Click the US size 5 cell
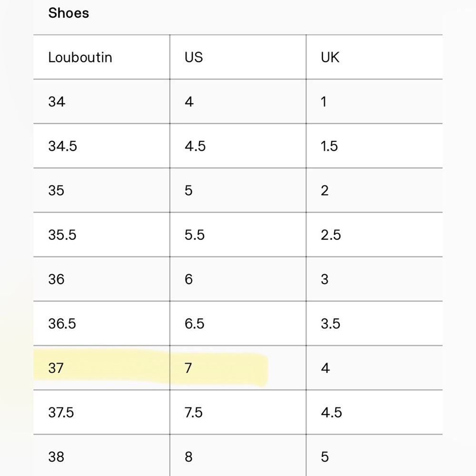 (x=238, y=190)
